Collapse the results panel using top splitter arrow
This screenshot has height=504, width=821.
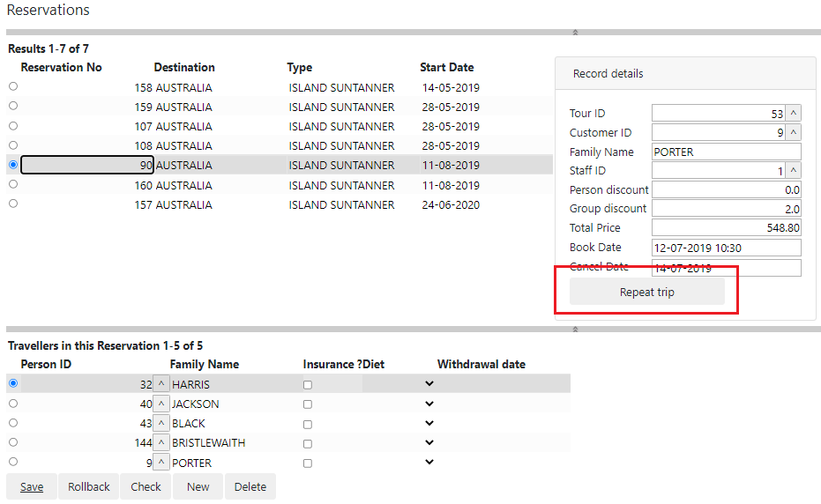click(x=575, y=32)
